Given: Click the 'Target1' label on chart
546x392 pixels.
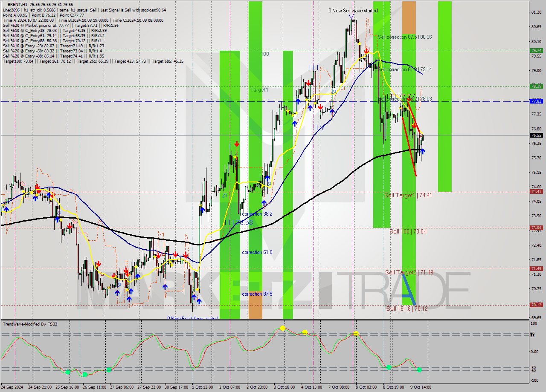Looking at the screenshot, I should click(x=259, y=90).
